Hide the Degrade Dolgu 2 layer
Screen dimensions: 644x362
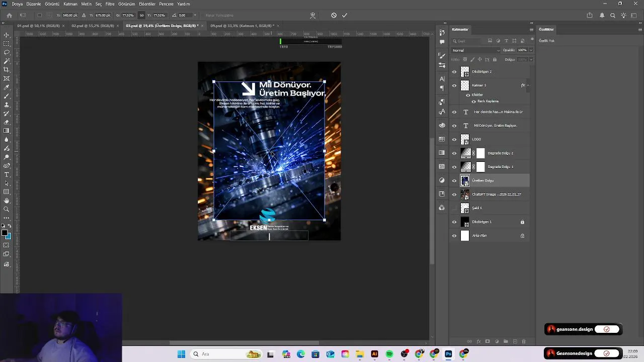pos(454,153)
